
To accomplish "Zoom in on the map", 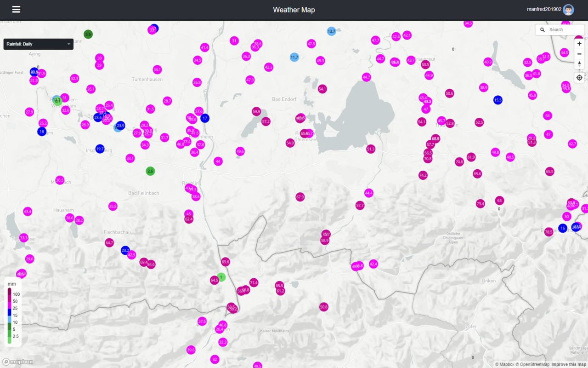I will click(579, 44).
